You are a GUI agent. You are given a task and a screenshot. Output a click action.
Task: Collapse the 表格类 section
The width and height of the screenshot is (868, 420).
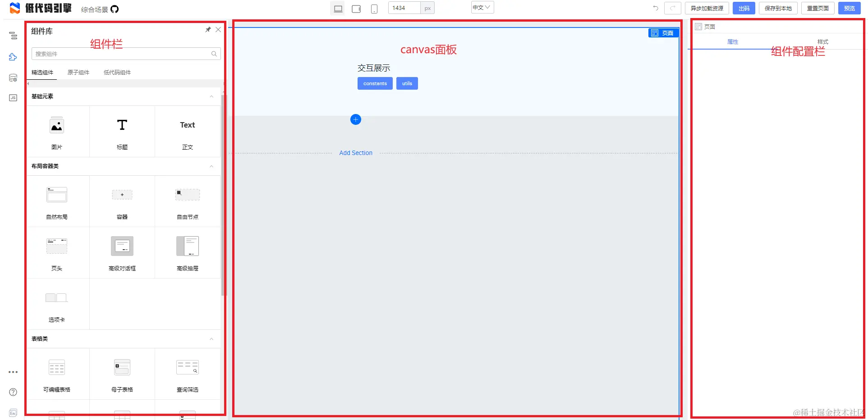pyautogui.click(x=211, y=339)
